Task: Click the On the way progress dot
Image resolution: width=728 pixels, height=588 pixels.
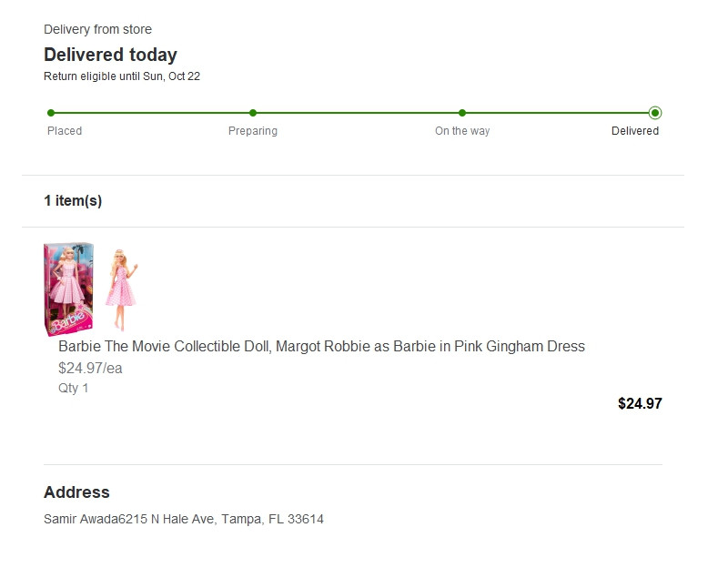Action: pos(462,113)
